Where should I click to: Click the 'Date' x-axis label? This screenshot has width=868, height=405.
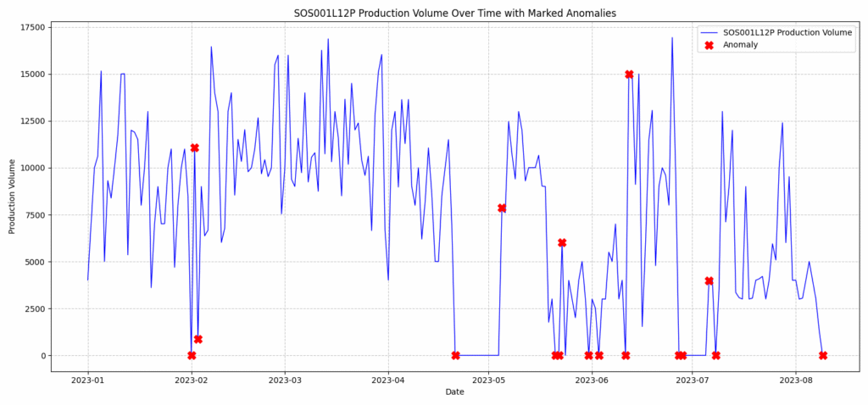(x=455, y=391)
